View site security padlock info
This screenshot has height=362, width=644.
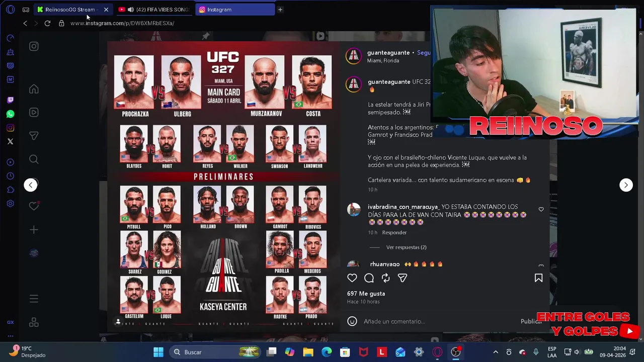(x=61, y=23)
